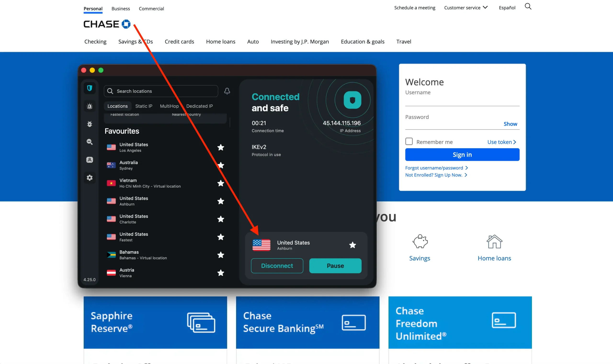Unfavourite the United States Ashburn connection star
The image size is (613, 364).
coord(353,245)
